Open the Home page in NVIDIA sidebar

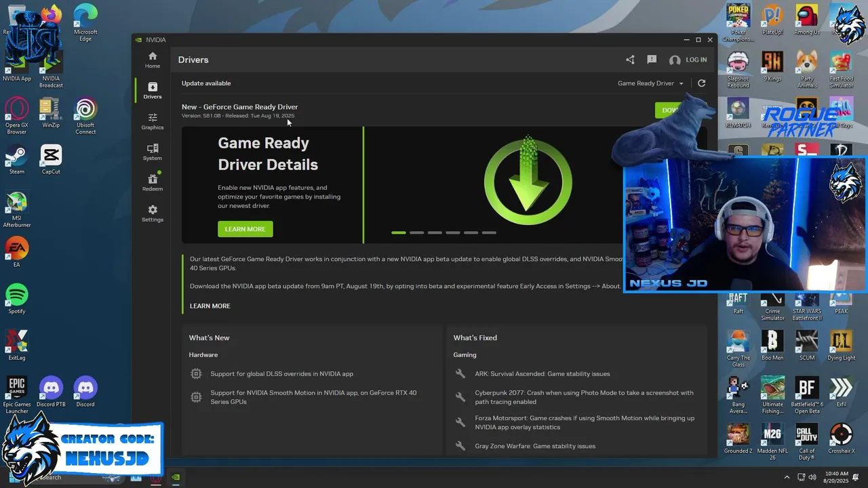(153, 60)
